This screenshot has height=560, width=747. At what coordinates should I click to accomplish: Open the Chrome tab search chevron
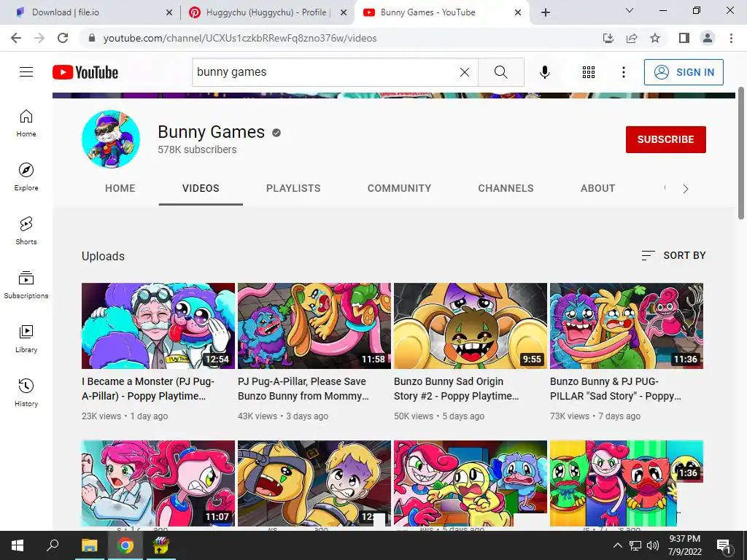630,10
